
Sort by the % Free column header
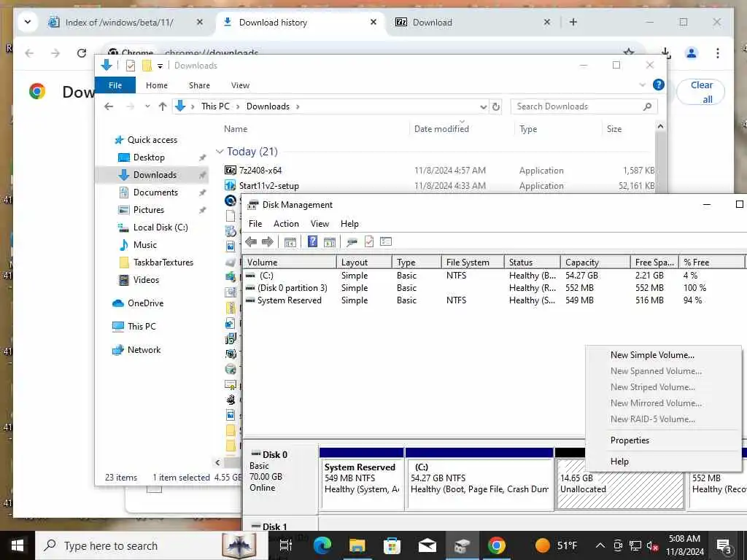pyautogui.click(x=711, y=262)
